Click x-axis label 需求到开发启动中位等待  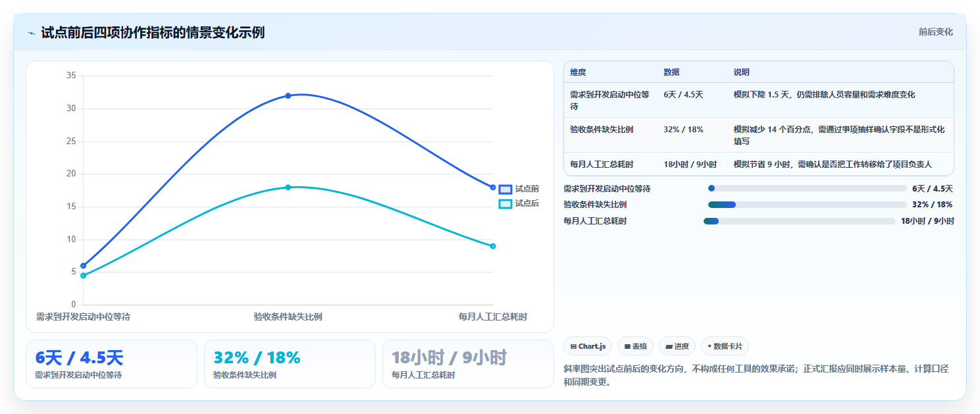coord(83,317)
